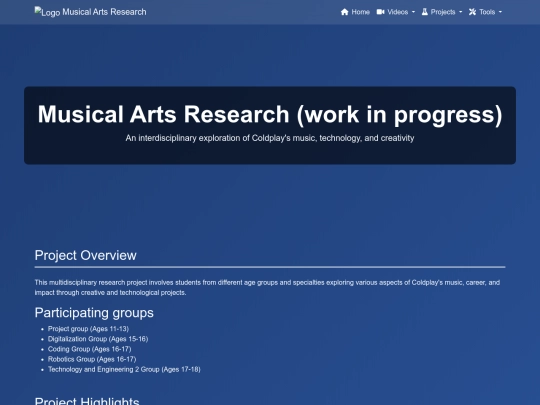This screenshot has width=540, height=405.
Task: Click Musical Arts Research brand link
Action: [x=104, y=12]
